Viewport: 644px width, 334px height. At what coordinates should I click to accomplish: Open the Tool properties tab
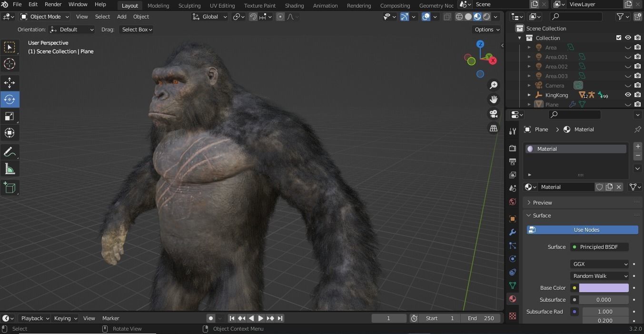[513, 131]
